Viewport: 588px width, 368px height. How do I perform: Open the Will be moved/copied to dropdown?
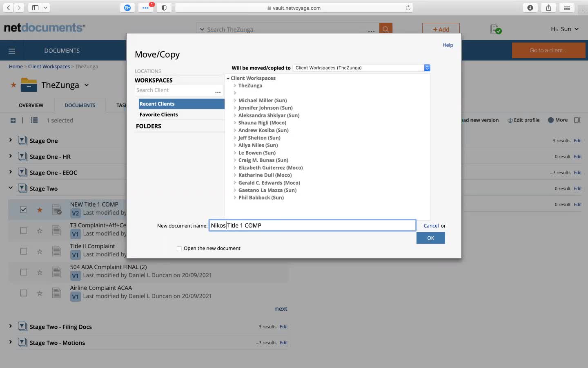coord(362,68)
